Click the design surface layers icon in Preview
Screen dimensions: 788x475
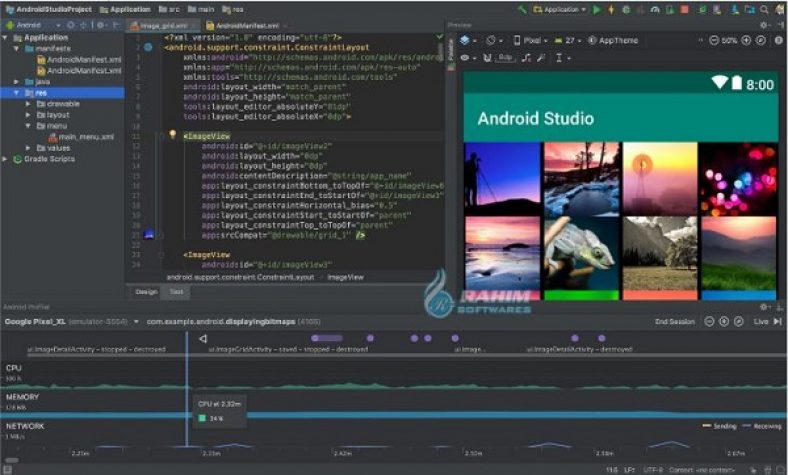pyautogui.click(x=466, y=41)
